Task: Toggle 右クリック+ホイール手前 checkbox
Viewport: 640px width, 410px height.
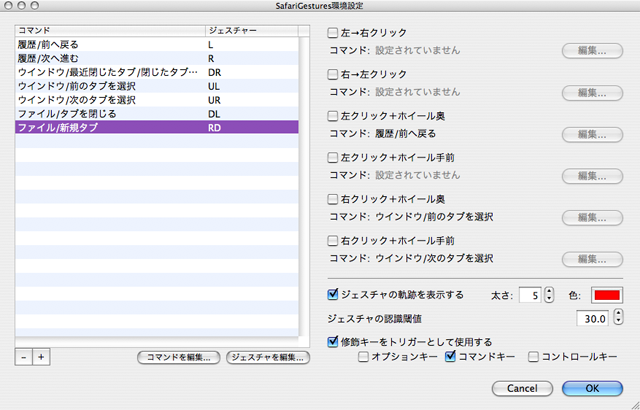Action: coord(333,241)
